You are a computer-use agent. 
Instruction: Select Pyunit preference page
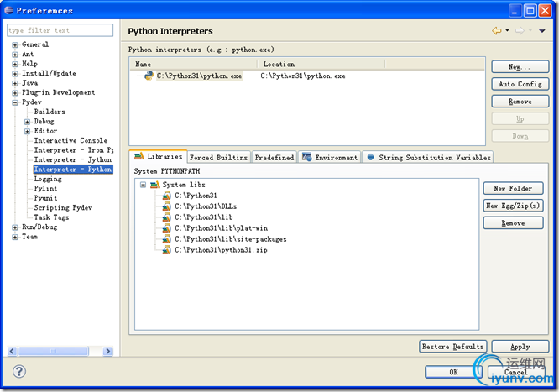tap(45, 198)
